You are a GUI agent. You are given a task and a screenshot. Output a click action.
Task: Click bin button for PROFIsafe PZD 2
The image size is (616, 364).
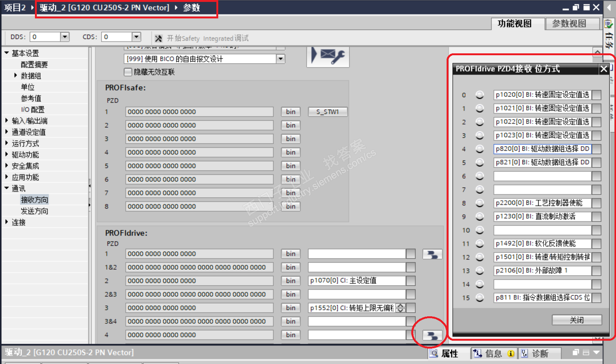(291, 125)
